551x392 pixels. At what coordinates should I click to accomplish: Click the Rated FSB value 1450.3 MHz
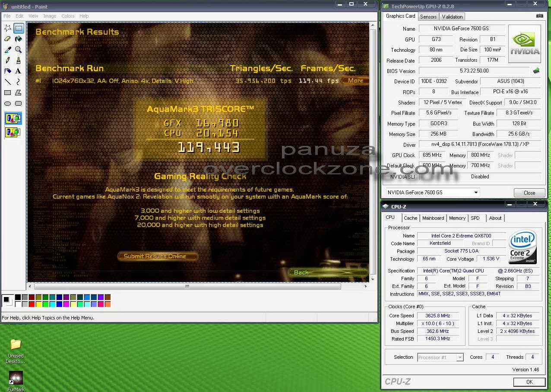438,339
